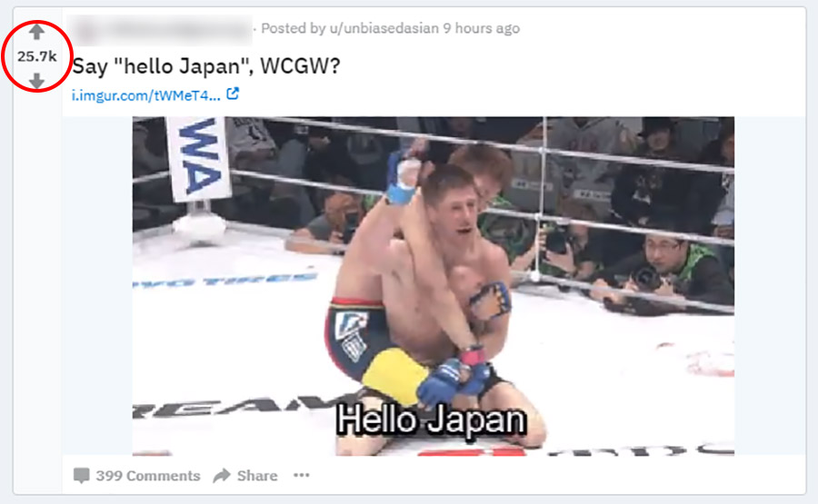Open the "Say hello Japan, WCGW?" post title
Image resolution: width=818 pixels, height=504 pixels.
[x=206, y=66]
